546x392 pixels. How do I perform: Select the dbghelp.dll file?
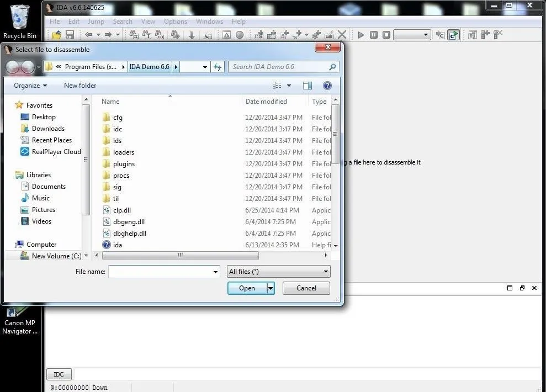(129, 234)
